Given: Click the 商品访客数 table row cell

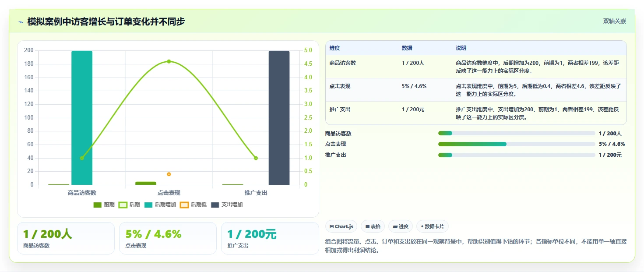Looking at the screenshot, I should point(362,67).
